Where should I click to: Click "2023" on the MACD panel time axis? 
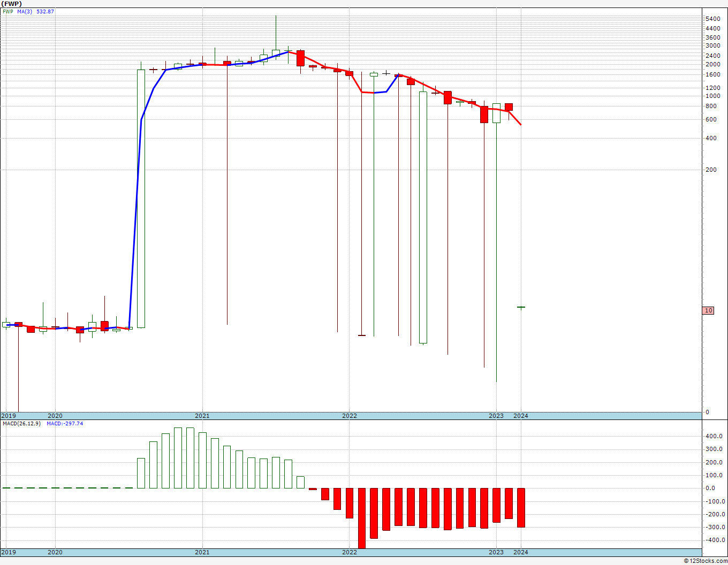pos(496,552)
